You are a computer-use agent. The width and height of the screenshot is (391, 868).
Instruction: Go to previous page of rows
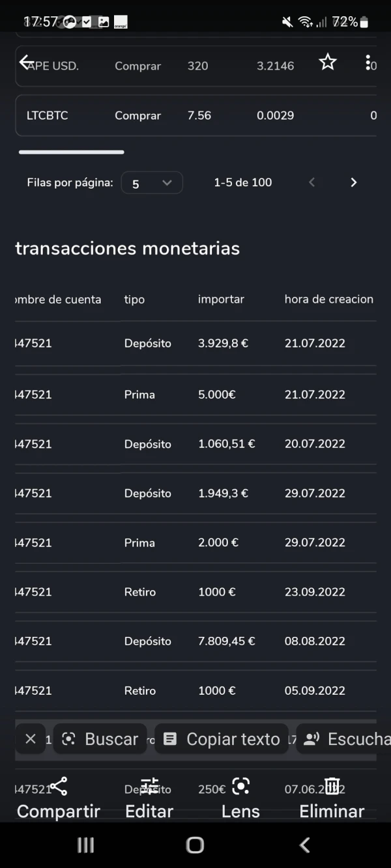(311, 183)
